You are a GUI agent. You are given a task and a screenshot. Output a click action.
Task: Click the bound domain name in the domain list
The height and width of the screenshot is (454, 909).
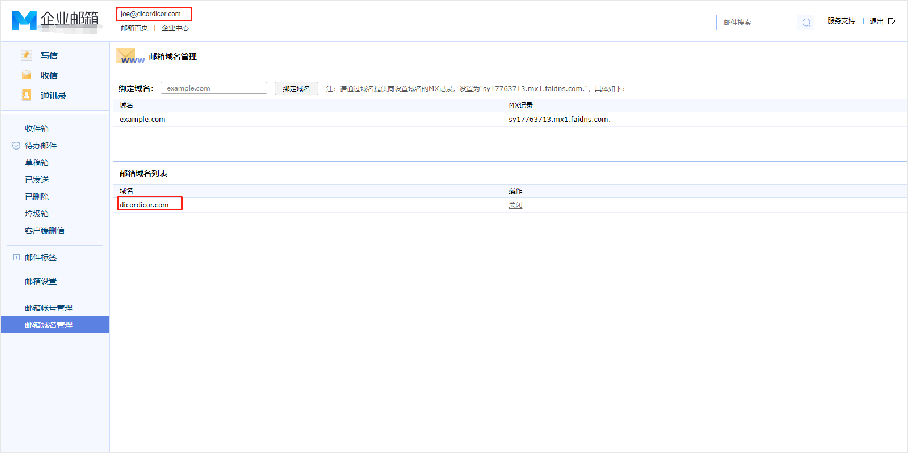point(144,205)
